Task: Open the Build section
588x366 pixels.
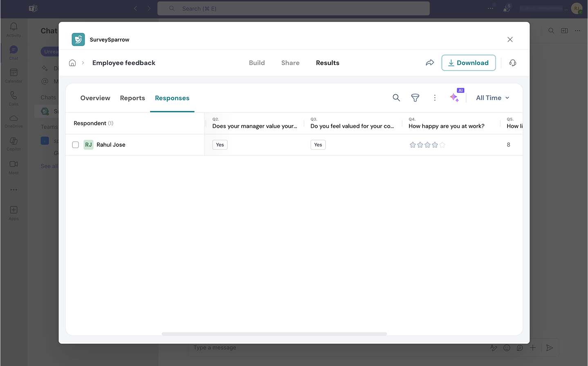Action: (257, 63)
